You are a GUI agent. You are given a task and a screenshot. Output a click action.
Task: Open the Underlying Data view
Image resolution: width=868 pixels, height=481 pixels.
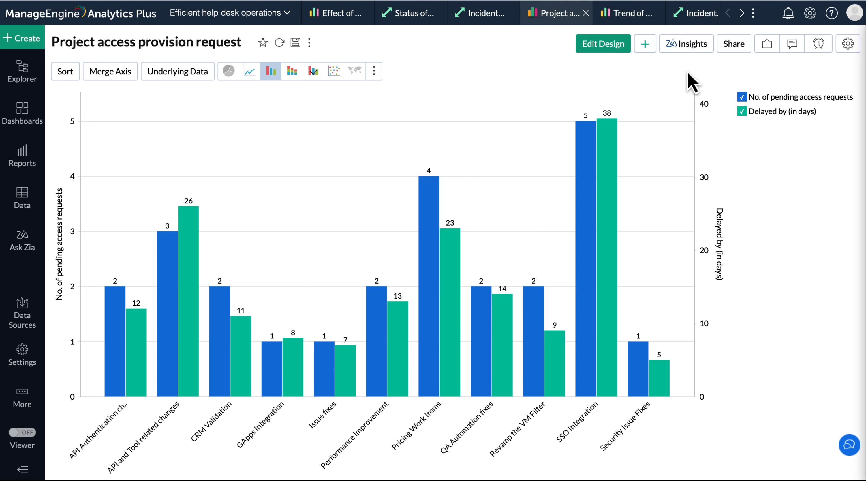[x=178, y=71]
